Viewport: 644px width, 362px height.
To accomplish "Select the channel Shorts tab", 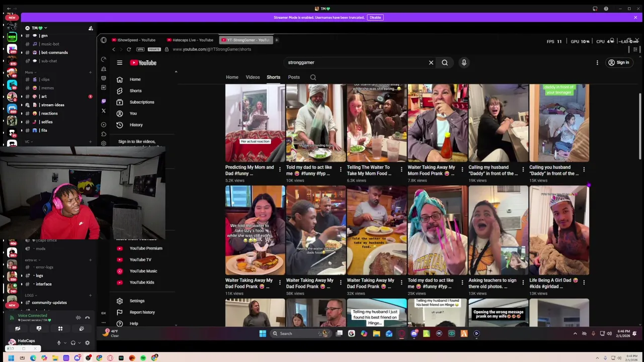I will tap(273, 77).
